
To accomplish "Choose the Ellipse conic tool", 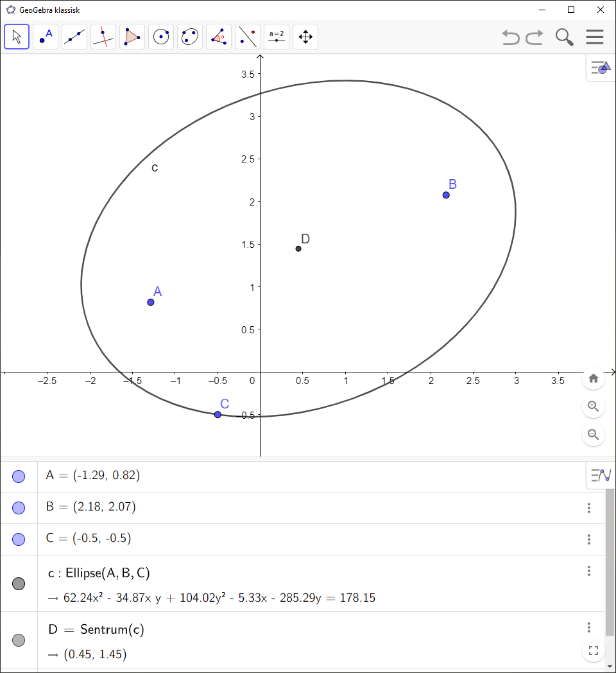I will pos(190,37).
